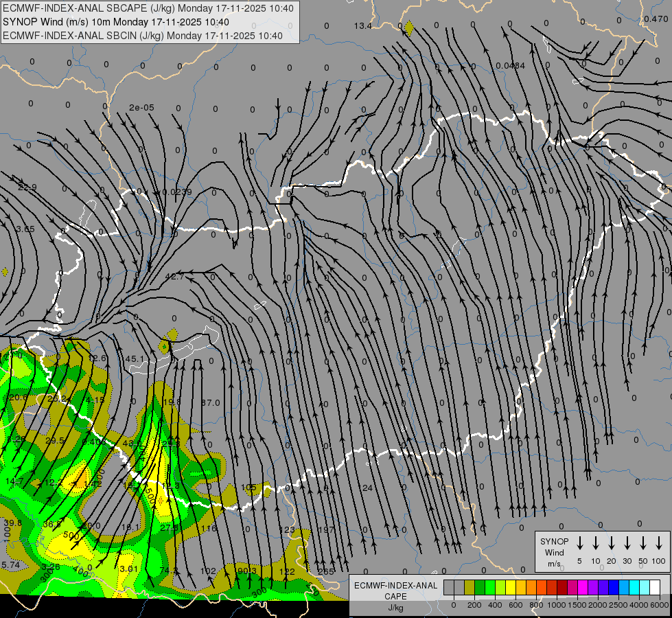Click the 5 m/s wind arrow in the legend
Viewport: 672px width, 618px height.
(579, 543)
